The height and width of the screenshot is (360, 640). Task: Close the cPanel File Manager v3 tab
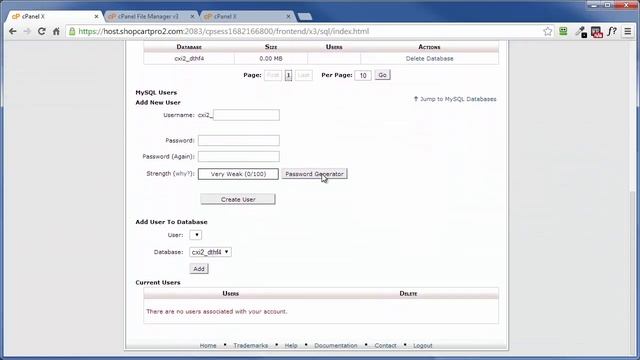[192, 16]
